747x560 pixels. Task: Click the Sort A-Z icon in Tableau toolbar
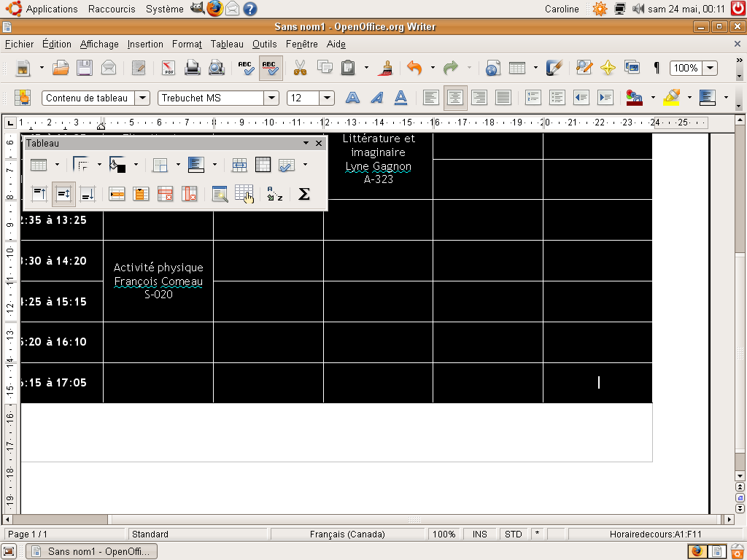[274, 194]
